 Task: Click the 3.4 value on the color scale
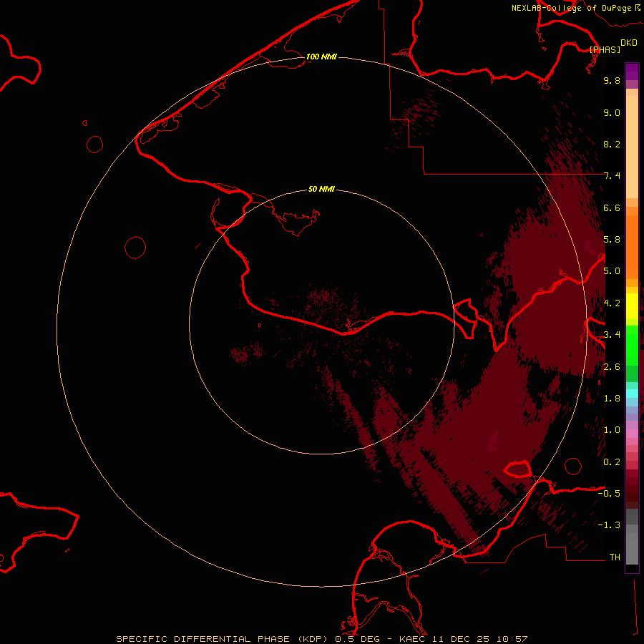click(x=612, y=335)
